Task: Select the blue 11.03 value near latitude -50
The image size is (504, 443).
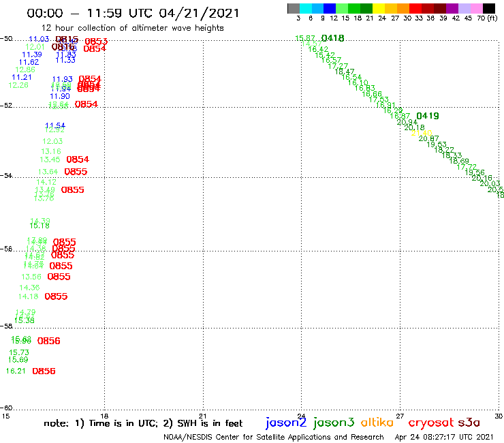Action: click(x=39, y=40)
